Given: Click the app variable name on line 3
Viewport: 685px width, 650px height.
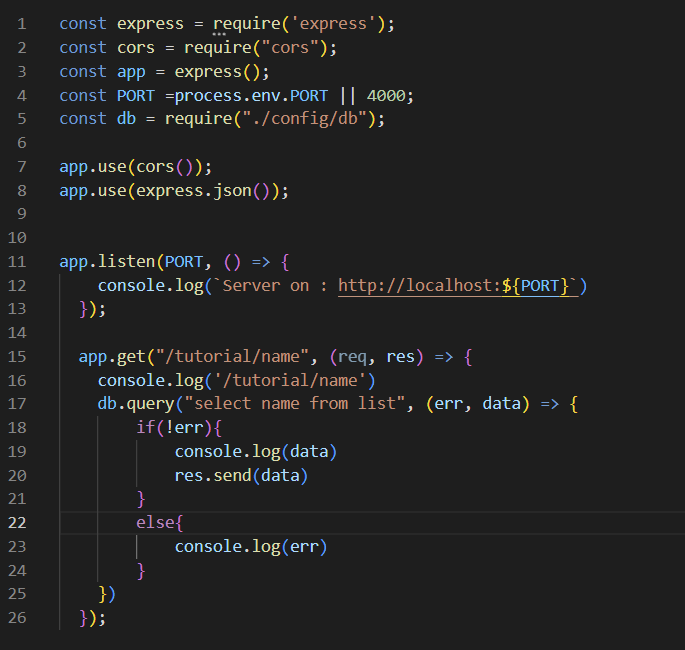Looking at the screenshot, I should pyautogui.click(x=131, y=72).
